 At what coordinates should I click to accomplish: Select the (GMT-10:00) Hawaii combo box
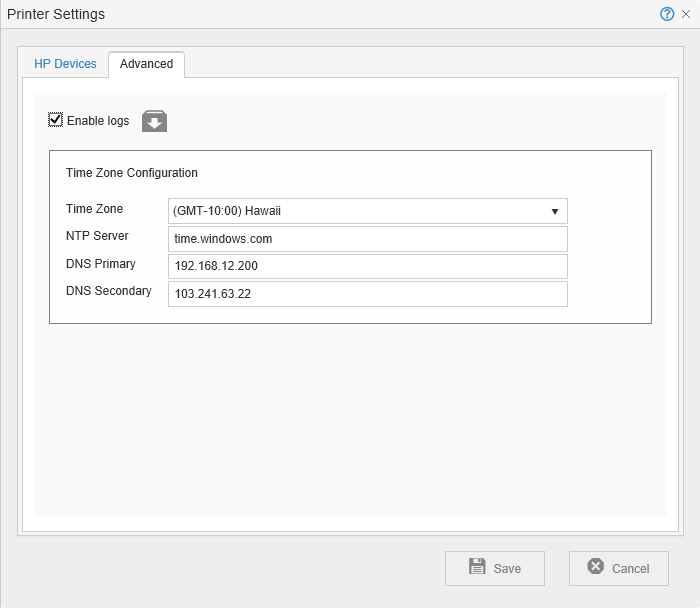tap(360, 211)
